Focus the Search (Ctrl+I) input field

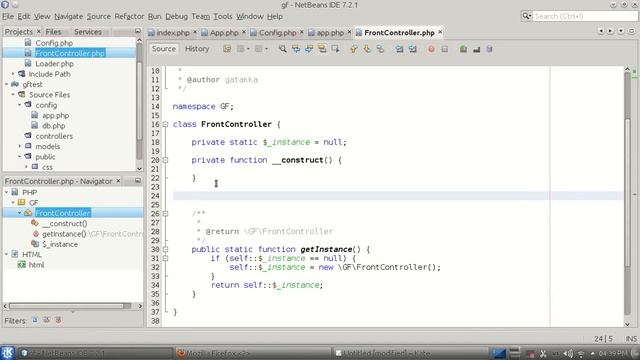tap(585, 16)
